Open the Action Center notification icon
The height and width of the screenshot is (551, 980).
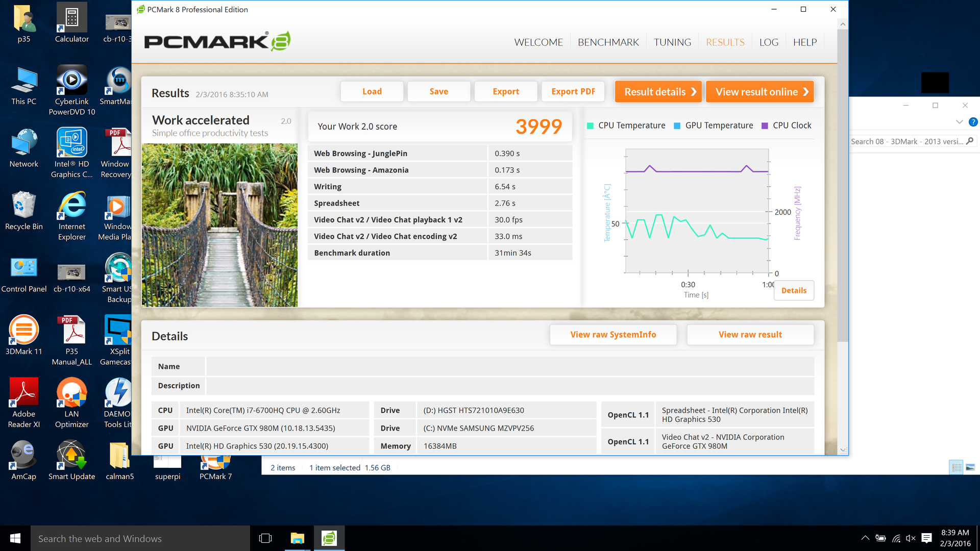tap(927, 538)
